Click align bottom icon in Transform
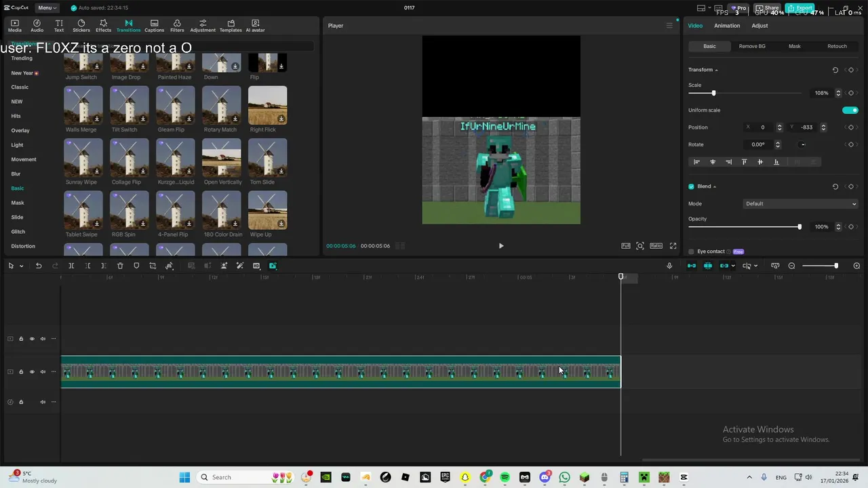The width and height of the screenshot is (868, 488). (776, 162)
